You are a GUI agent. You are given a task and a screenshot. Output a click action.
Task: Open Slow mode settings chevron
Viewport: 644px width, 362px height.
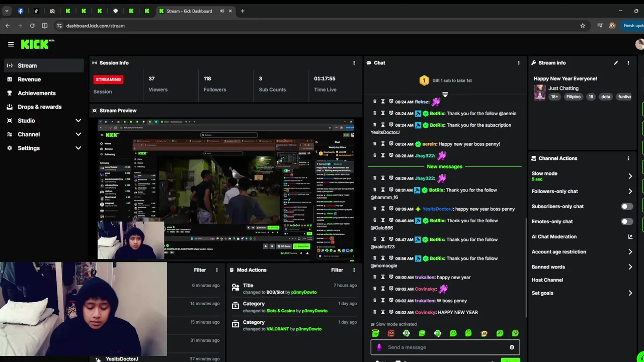click(630, 176)
